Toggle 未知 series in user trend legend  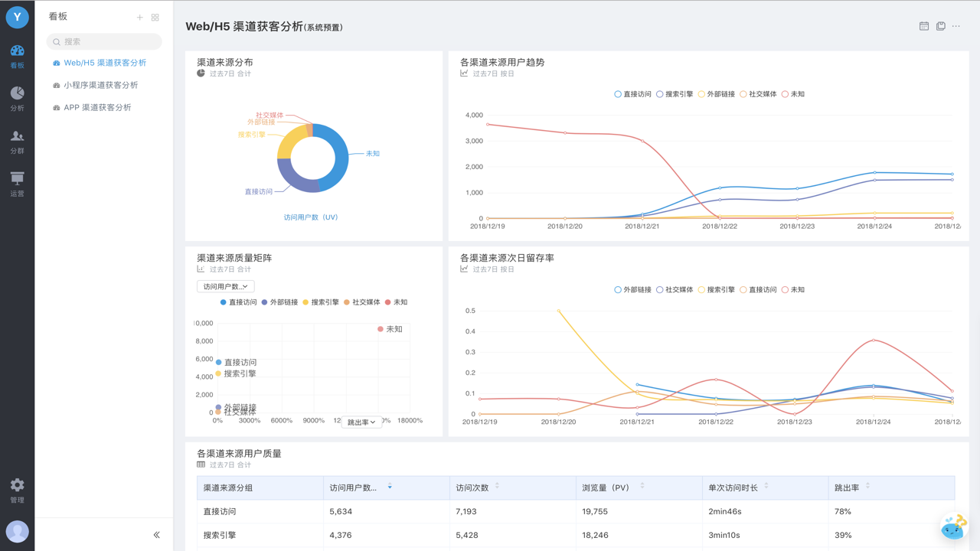click(x=793, y=94)
